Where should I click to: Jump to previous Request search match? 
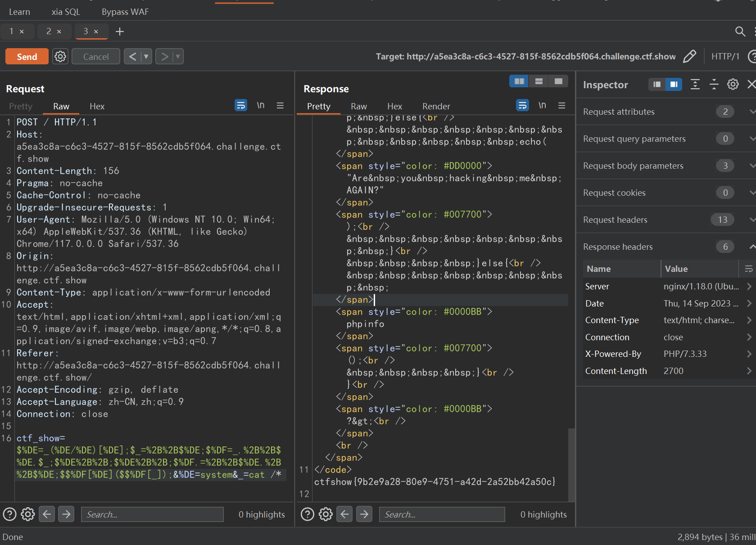pyautogui.click(x=47, y=514)
